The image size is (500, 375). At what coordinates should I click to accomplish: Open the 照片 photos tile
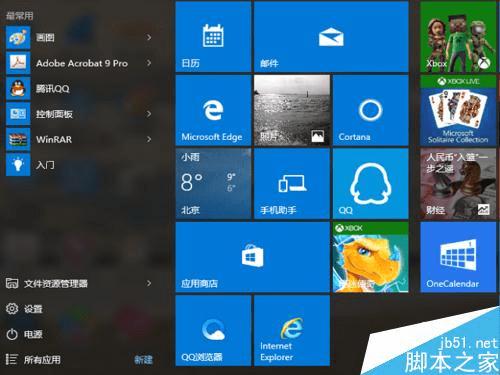292,110
